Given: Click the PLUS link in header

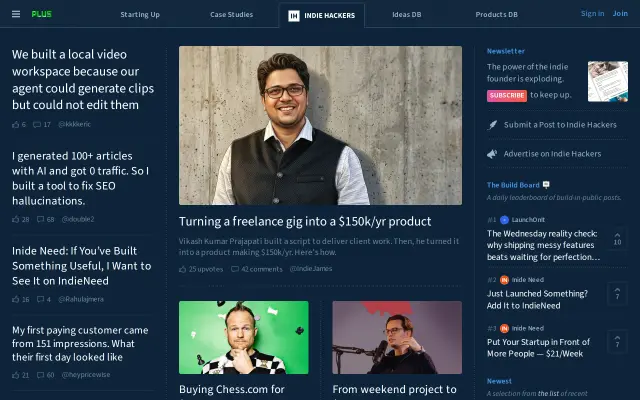Looking at the screenshot, I should pos(42,14).
